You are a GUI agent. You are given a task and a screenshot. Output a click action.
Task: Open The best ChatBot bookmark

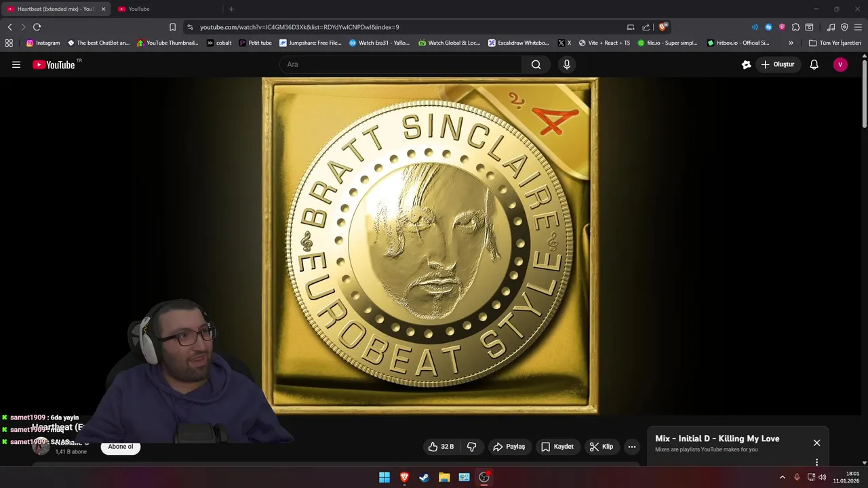click(98, 43)
